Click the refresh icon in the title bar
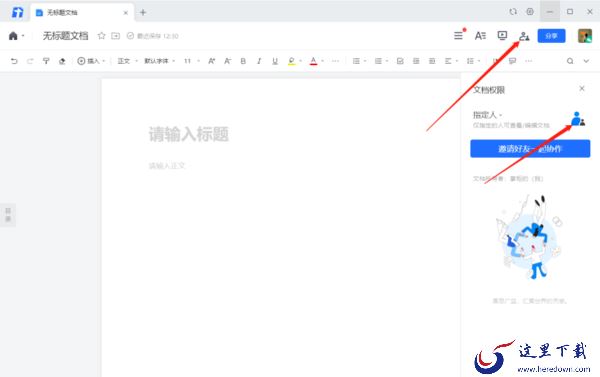Screen dimensions: 600x377 [513, 12]
